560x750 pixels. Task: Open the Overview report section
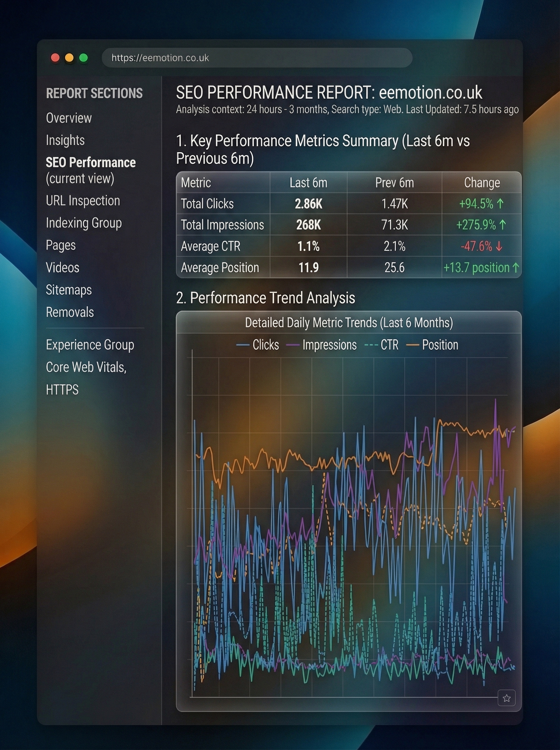pos(69,118)
